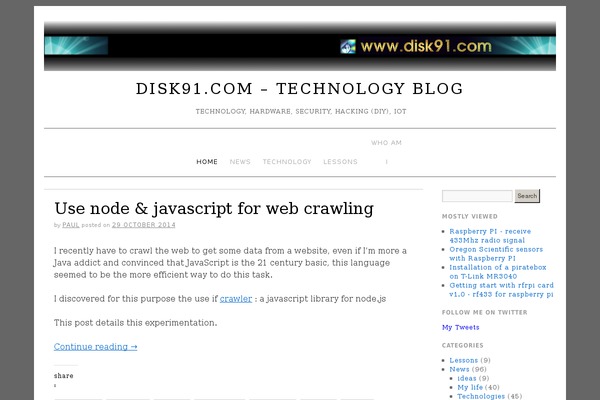Focus the sidebar search input field
600x400 pixels.
pos(477,196)
